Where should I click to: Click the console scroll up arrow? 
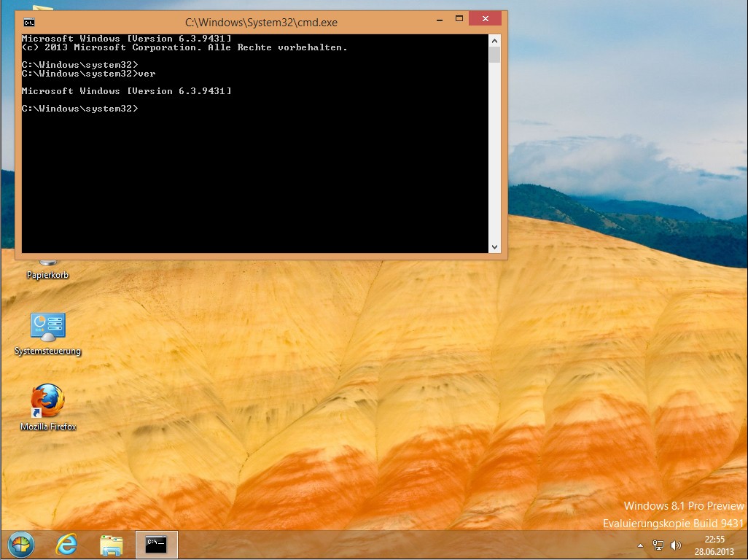click(x=495, y=41)
